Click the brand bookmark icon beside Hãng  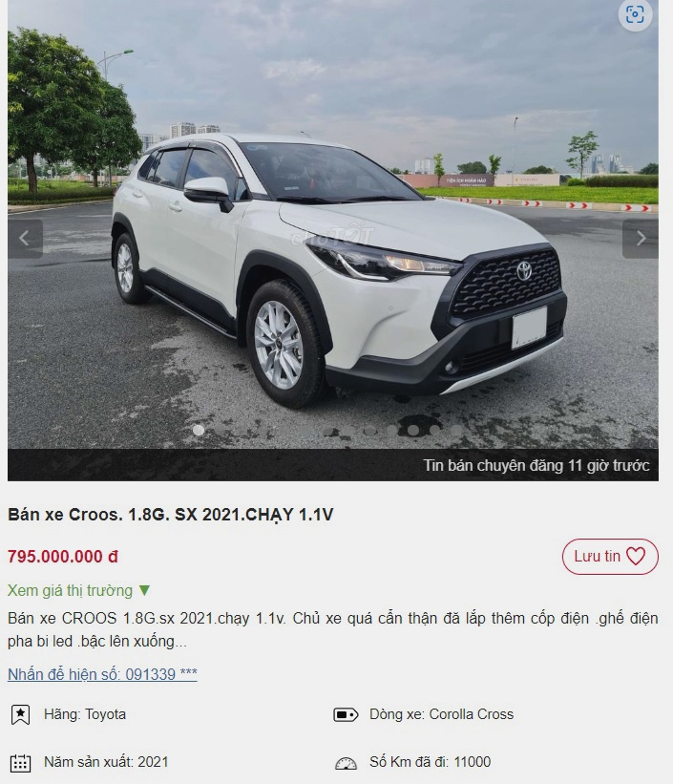[x=20, y=714]
